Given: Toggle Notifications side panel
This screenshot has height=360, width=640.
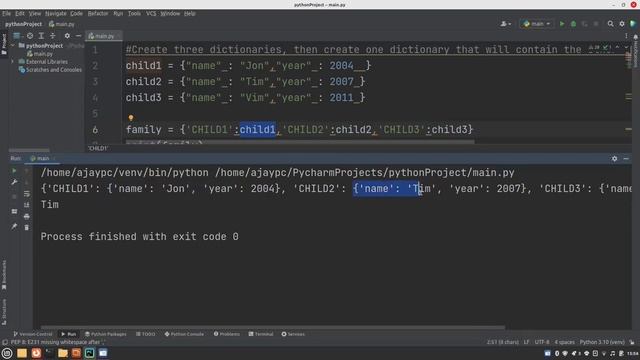Looking at the screenshot, I should [636, 51].
